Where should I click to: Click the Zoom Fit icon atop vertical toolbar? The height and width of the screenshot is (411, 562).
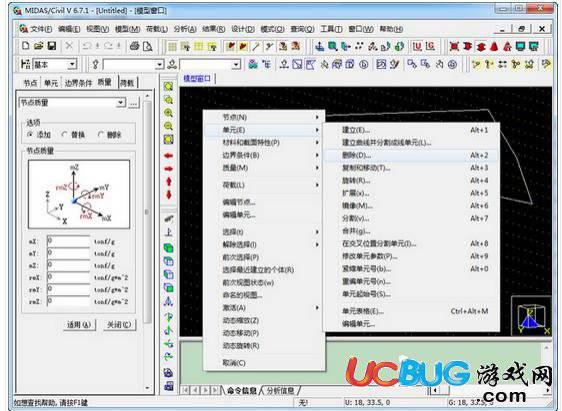(x=168, y=86)
